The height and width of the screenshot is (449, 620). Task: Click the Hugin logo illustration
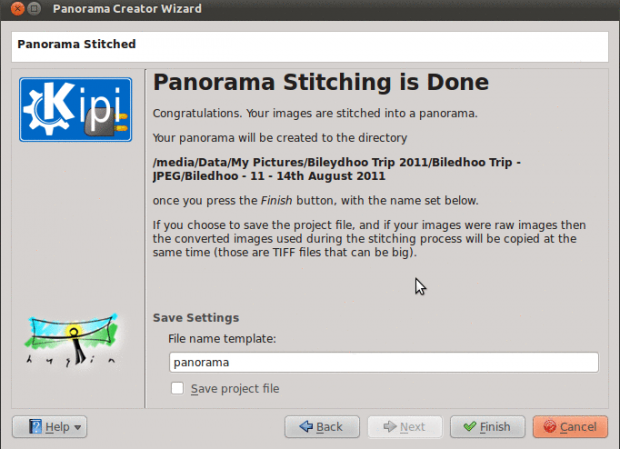point(74,342)
